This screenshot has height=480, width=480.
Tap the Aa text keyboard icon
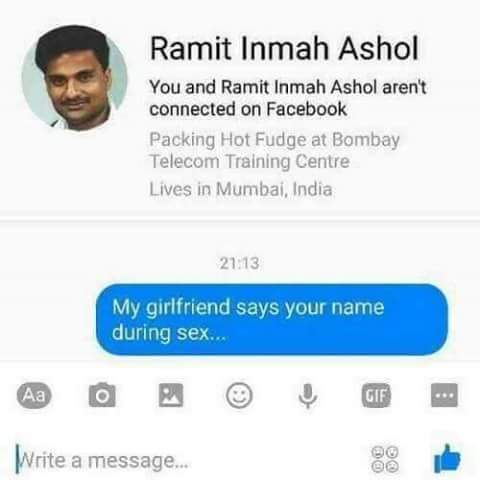point(34,395)
